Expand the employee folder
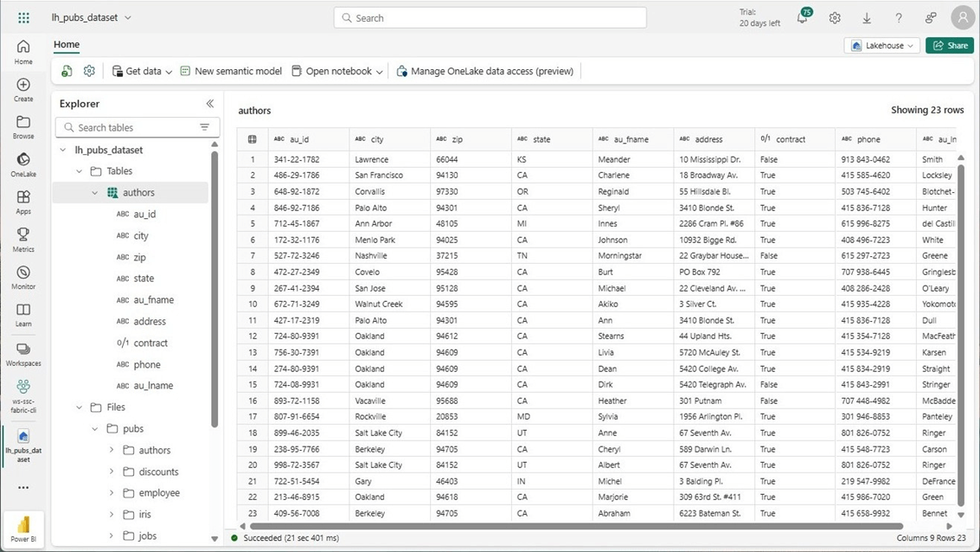The width and height of the screenshot is (980, 552). 112,492
